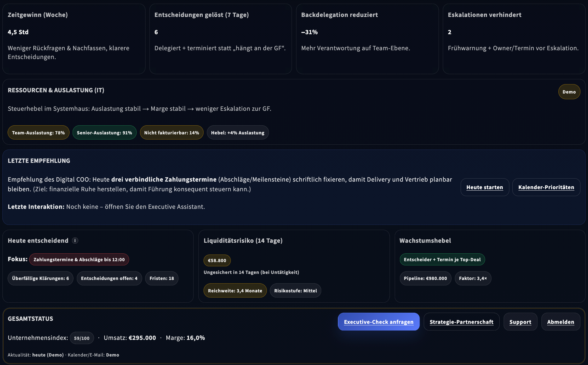The height and width of the screenshot is (365, 588).
Task: Select the Reichweite: 3,4 Monate chip
Action: (x=235, y=290)
